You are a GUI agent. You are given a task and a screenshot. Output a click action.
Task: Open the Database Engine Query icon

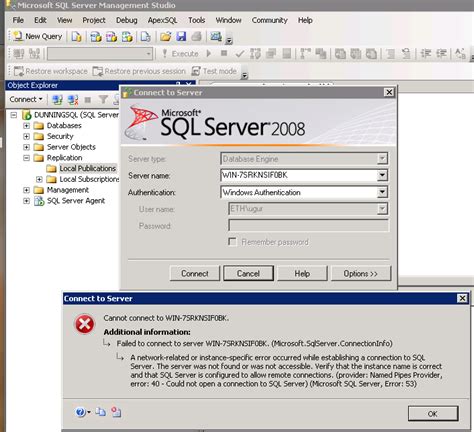(76, 36)
